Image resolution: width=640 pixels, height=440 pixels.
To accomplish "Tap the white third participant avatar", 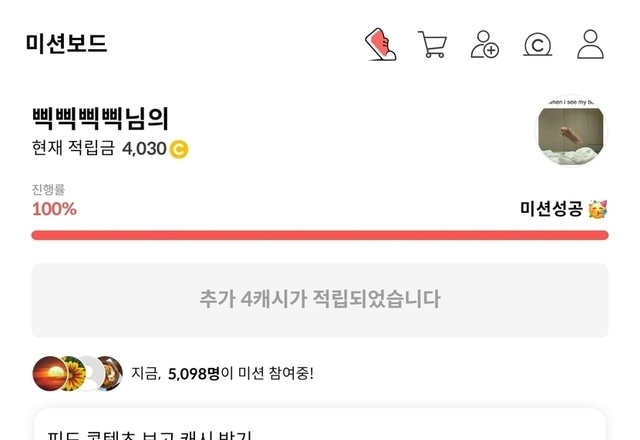I will coord(90,373).
